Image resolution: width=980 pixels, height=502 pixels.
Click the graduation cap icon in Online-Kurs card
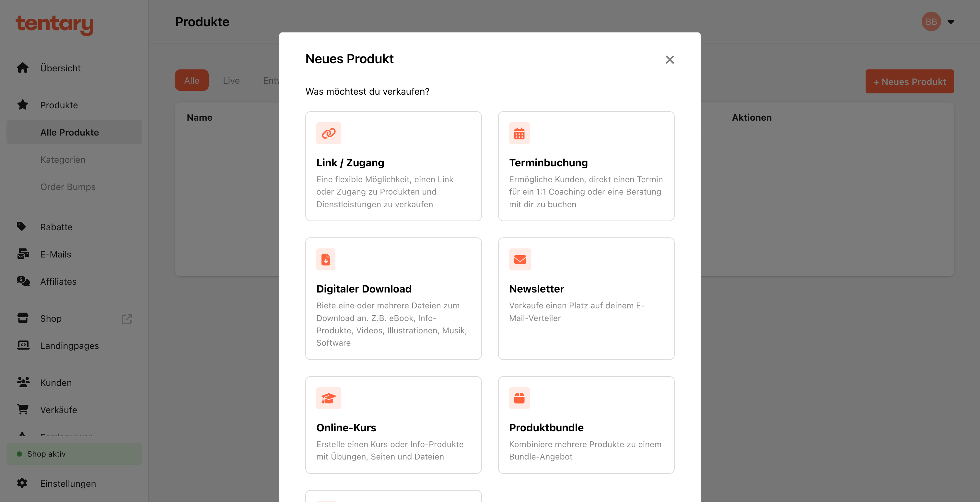pos(329,398)
